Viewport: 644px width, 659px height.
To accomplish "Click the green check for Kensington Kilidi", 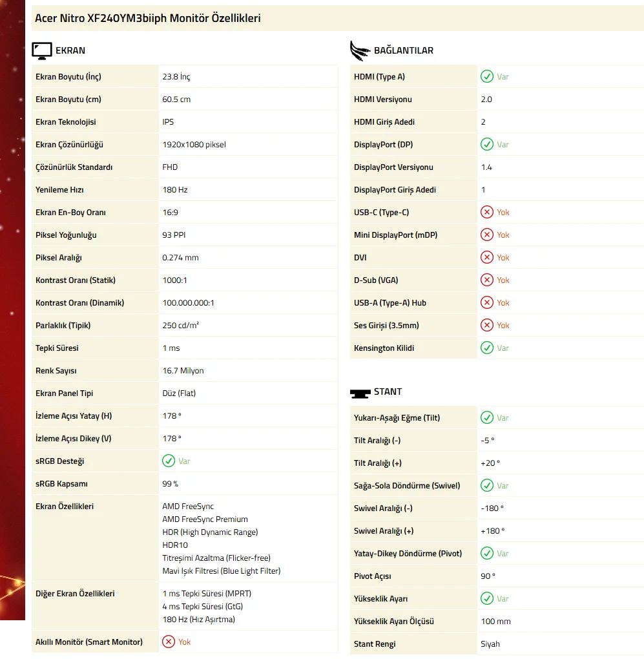I will coord(487,348).
